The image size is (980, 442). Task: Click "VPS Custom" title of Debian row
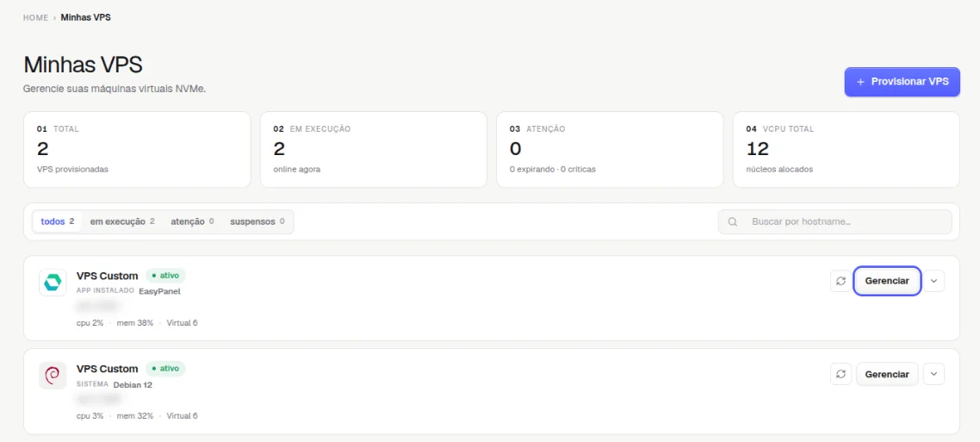pyautogui.click(x=107, y=369)
